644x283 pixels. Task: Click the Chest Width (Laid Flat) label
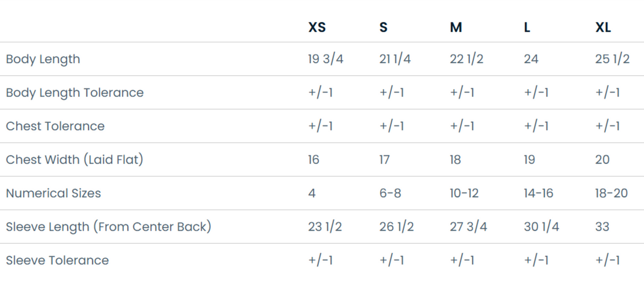click(75, 159)
